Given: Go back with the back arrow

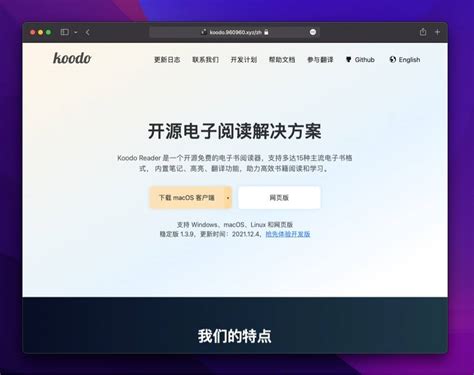Looking at the screenshot, I should coord(88,32).
